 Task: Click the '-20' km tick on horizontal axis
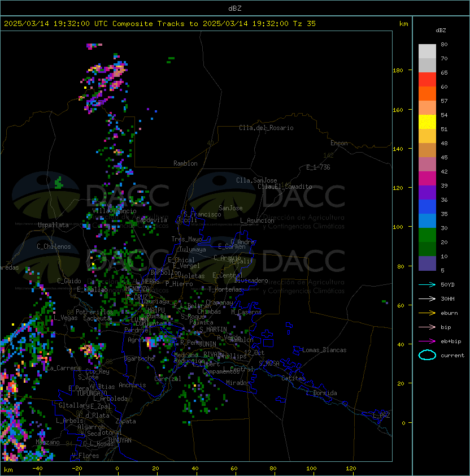coord(77,469)
